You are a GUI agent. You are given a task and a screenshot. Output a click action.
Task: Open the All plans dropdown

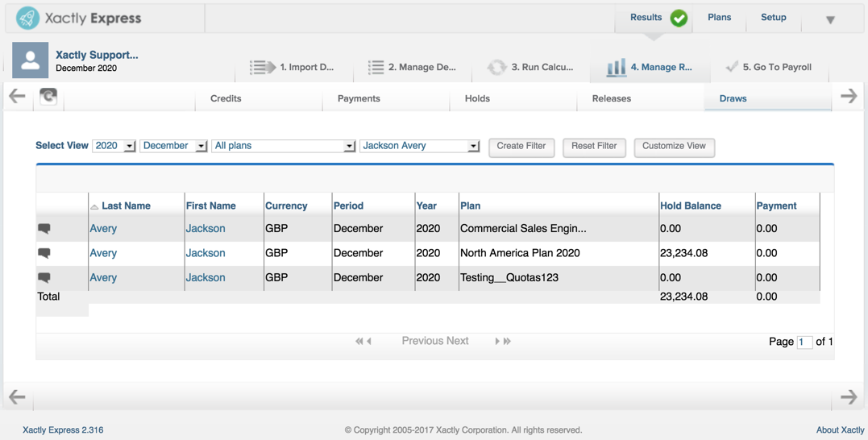coord(284,146)
